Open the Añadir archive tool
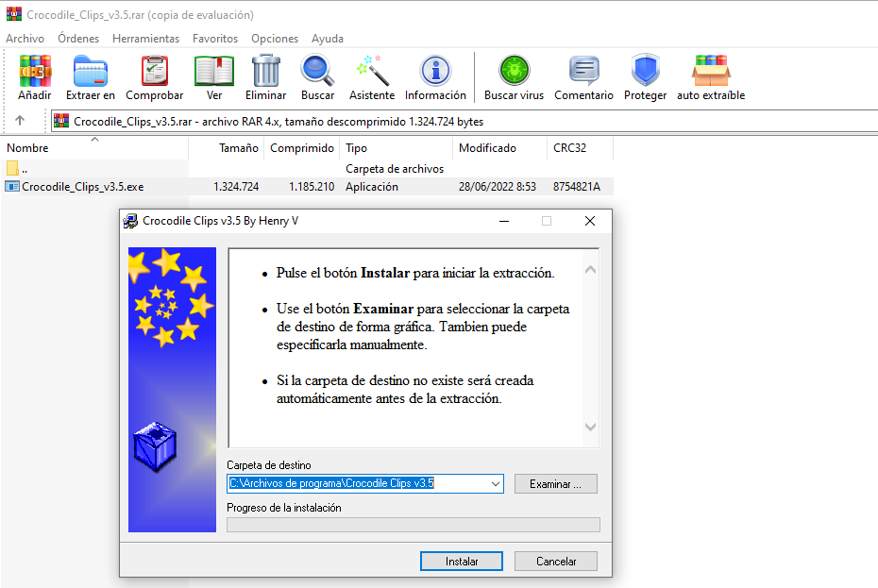 [x=34, y=76]
